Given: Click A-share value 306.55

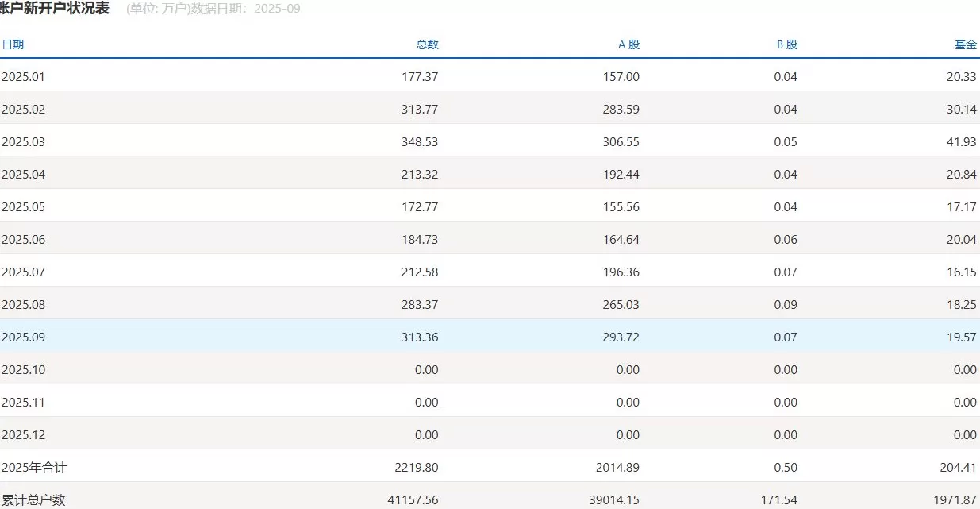Looking at the screenshot, I should (621, 142).
